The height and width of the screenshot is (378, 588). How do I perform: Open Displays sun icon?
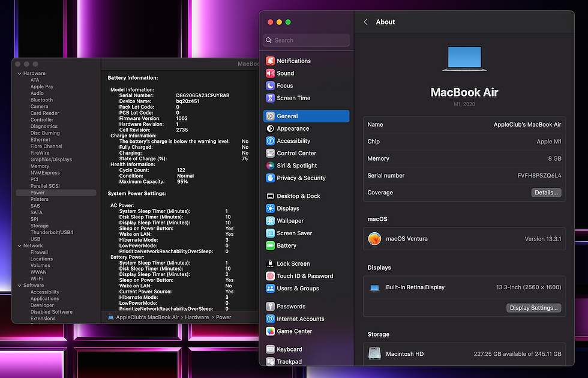pos(270,209)
